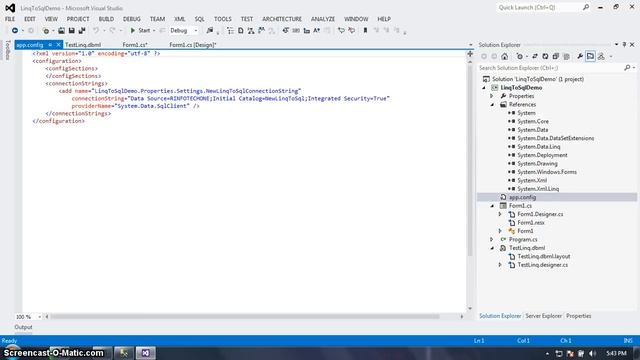Image resolution: width=640 pixels, height=360 pixels.
Task: Open the BUILD menu
Action: pos(106,19)
